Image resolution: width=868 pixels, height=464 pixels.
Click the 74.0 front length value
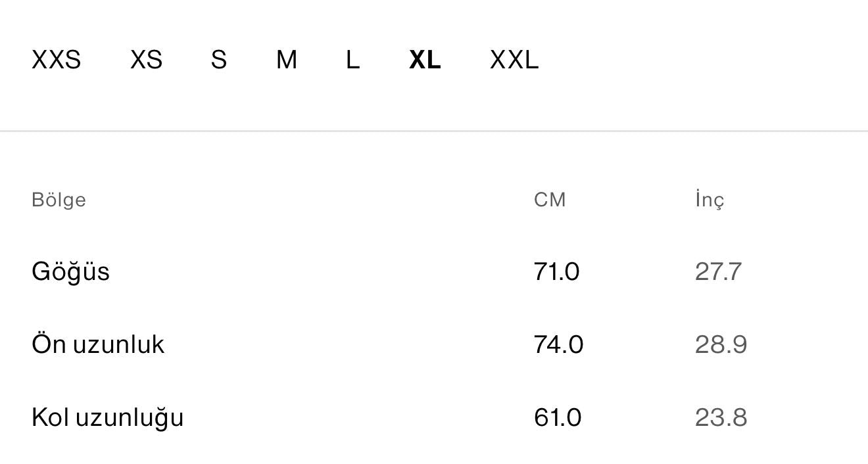click(558, 344)
